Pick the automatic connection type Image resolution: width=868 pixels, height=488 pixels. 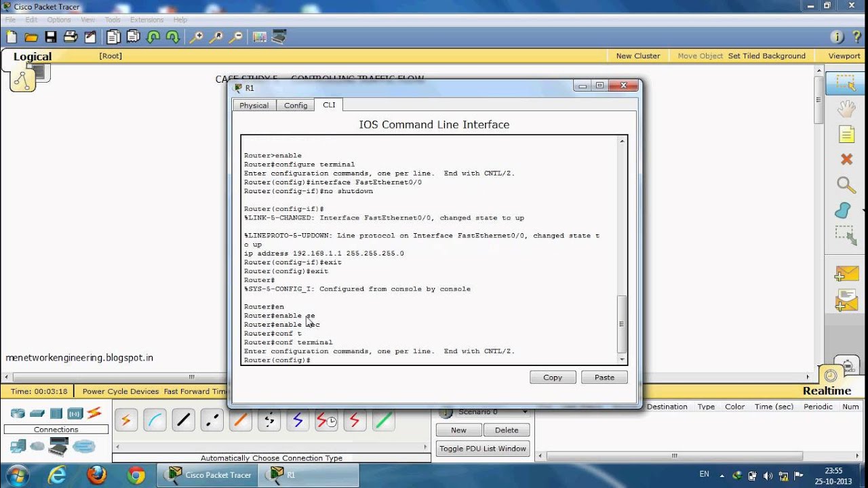(126, 421)
